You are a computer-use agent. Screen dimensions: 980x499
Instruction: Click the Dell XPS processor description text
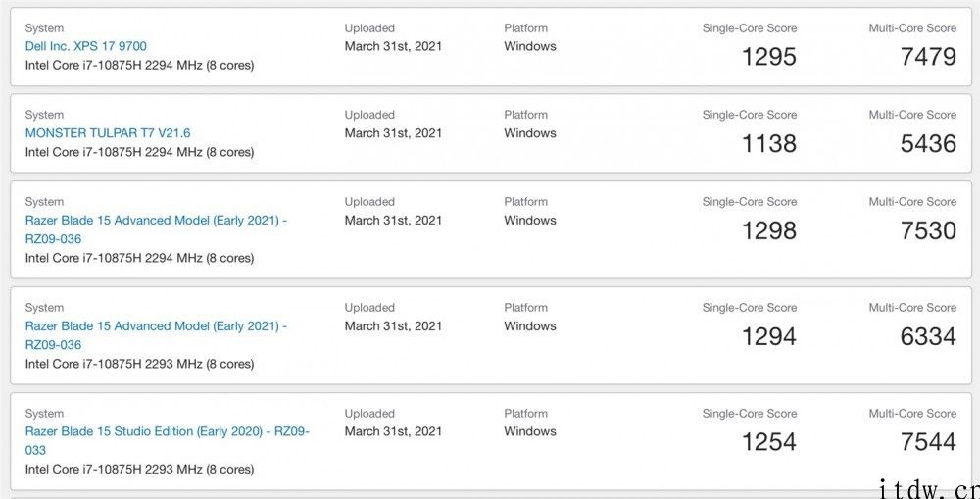[139, 65]
